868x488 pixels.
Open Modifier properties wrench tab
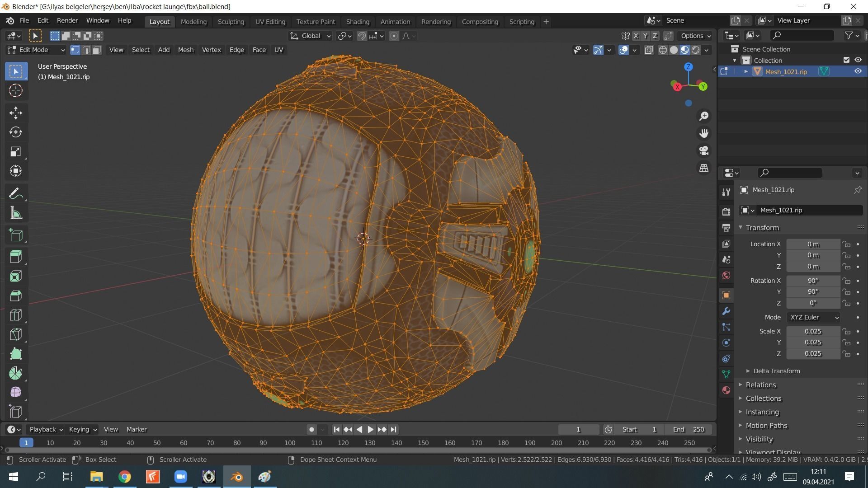pos(726,311)
